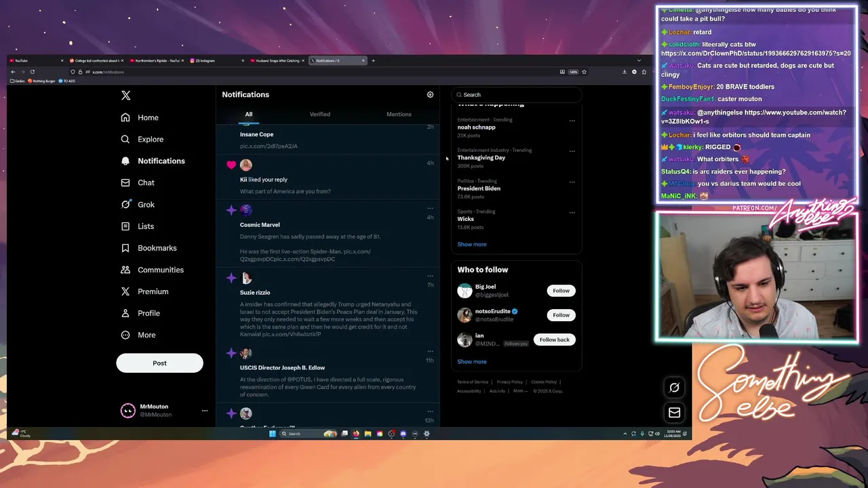Viewport: 868px width, 488px height.
Task: Open Bookmarks from the sidebar
Action: point(149,247)
